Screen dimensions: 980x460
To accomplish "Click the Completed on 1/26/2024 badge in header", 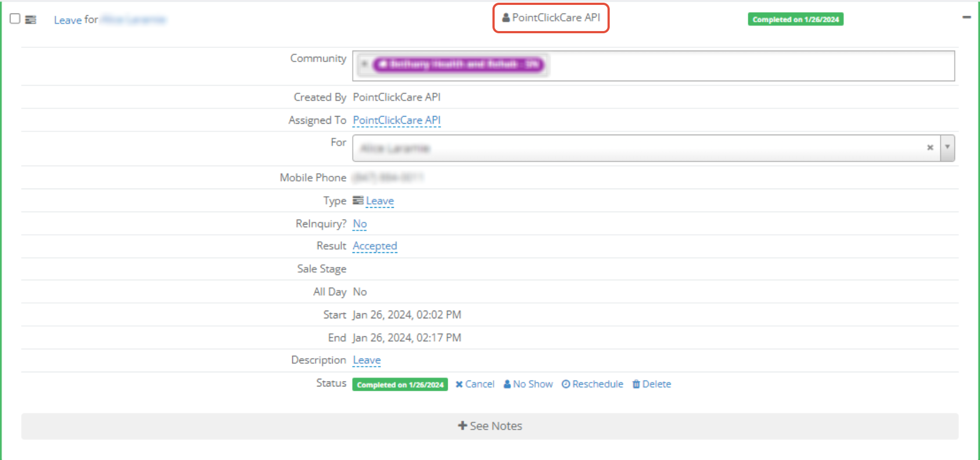I will pos(795,20).
